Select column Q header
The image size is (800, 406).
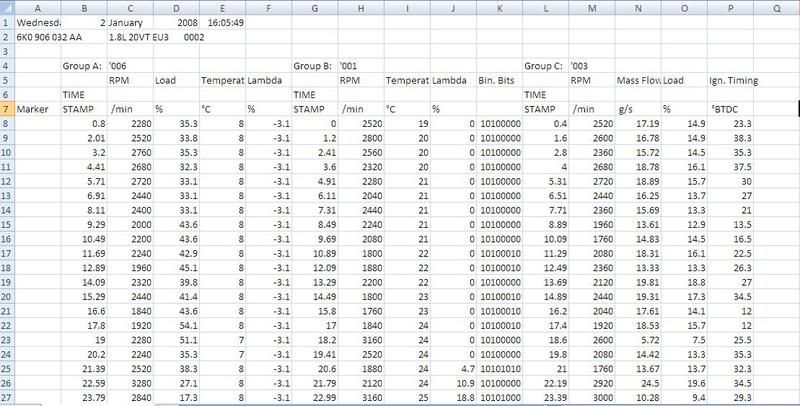pyautogui.click(x=777, y=9)
